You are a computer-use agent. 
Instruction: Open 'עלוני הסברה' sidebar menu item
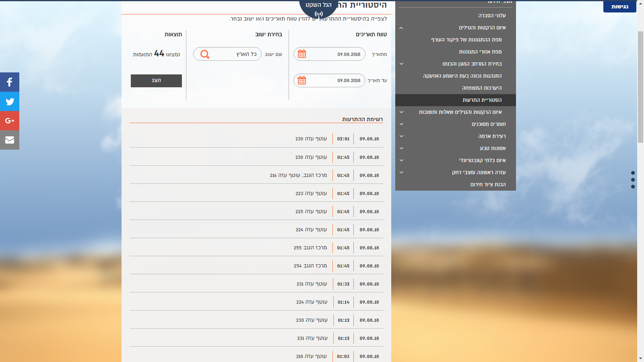pyautogui.click(x=492, y=16)
